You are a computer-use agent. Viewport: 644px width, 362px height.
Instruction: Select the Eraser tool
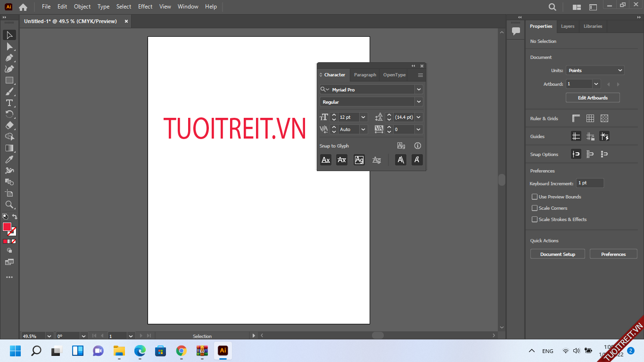pos(9,125)
